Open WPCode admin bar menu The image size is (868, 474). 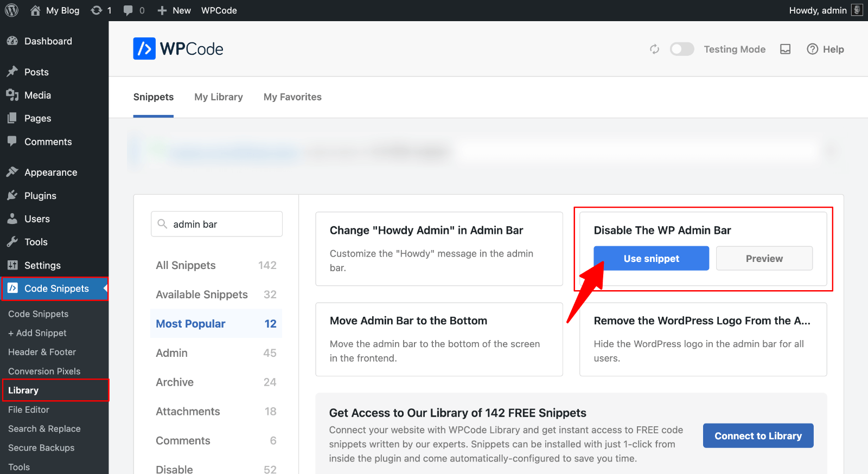[219, 10]
